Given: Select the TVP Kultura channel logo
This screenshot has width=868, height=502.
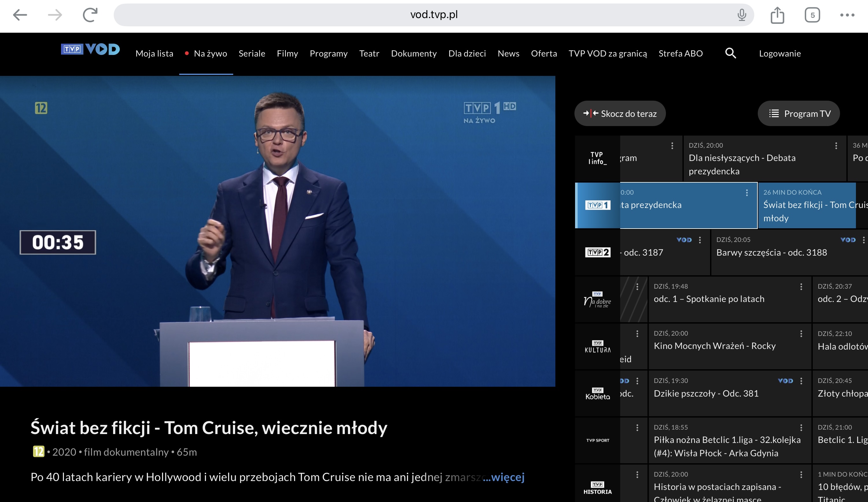Looking at the screenshot, I should click(x=597, y=347).
